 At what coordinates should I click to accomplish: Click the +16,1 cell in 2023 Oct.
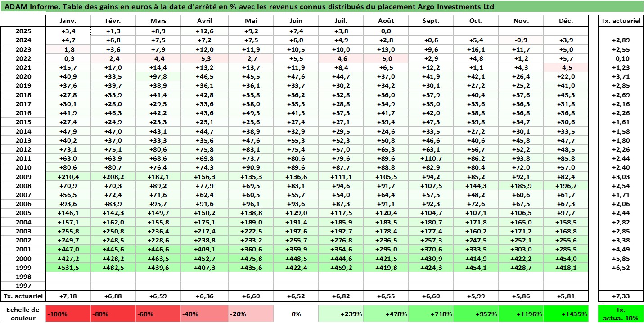[476, 49]
